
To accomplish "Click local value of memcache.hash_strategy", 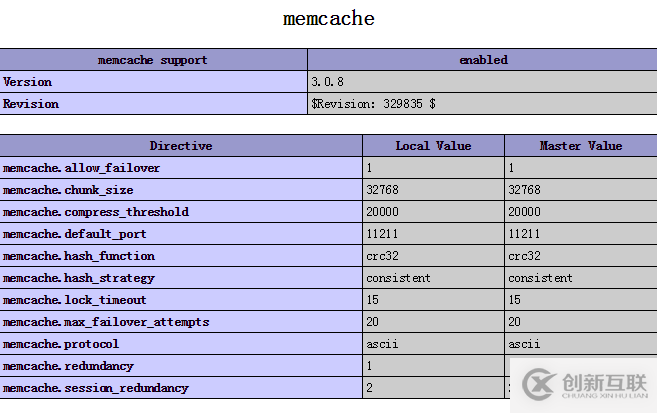I will point(398,278).
